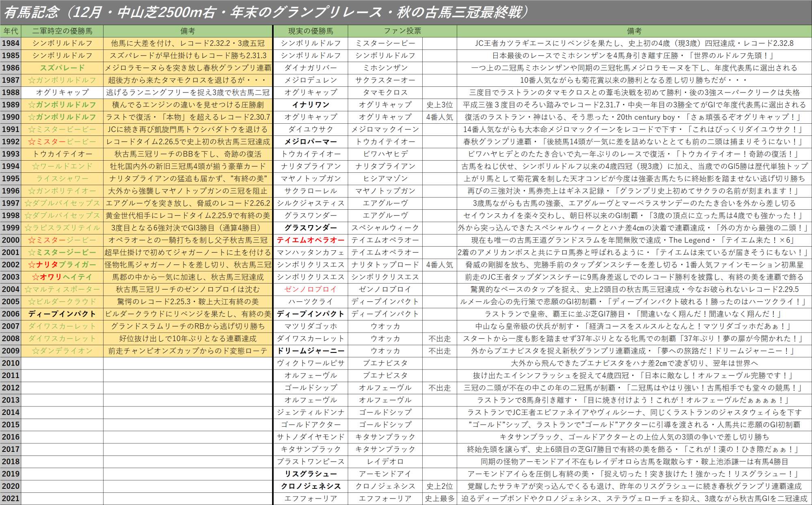Select the bold イナリワン cell
The width and height of the screenshot is (812, 505).
click(x=311, y=105)
